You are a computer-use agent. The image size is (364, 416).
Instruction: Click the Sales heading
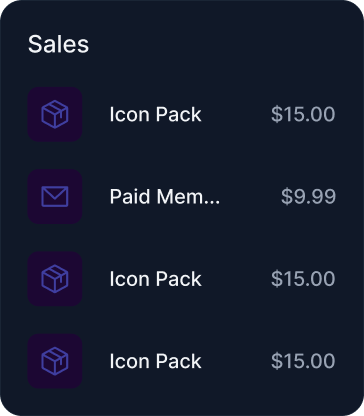[58, 44]
